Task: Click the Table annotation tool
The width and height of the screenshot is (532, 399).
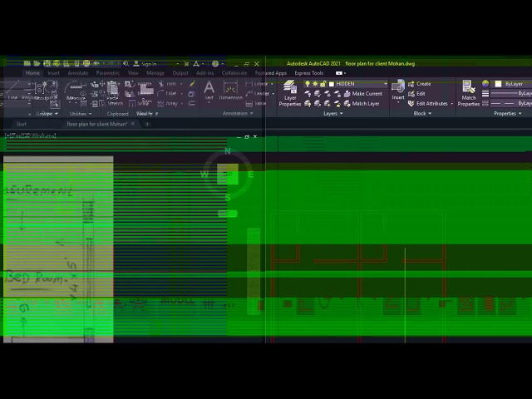Action: click(x=256, y=103)
